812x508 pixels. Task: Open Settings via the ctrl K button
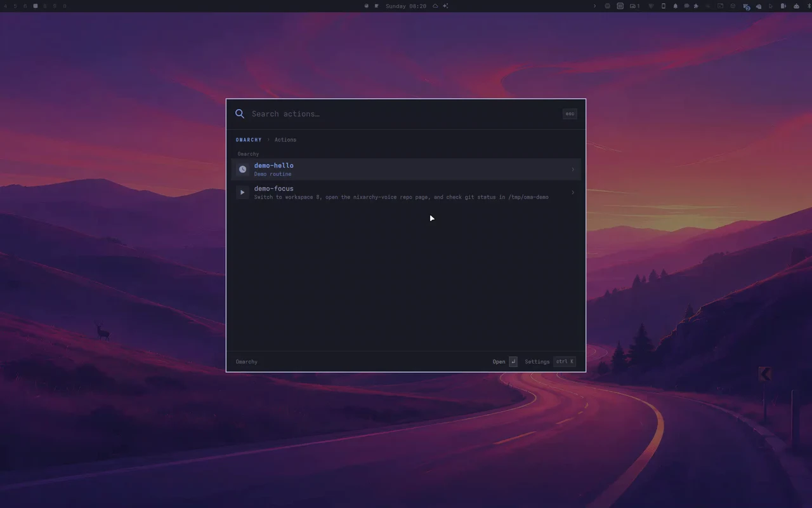tap(565, 361)
